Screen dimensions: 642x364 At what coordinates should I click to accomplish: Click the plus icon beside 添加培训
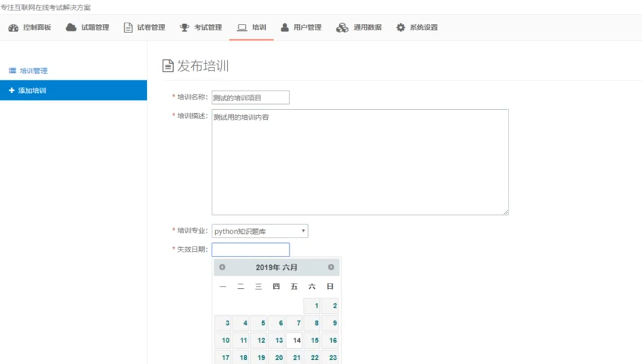pyautogui.click(x=12, y=91)
